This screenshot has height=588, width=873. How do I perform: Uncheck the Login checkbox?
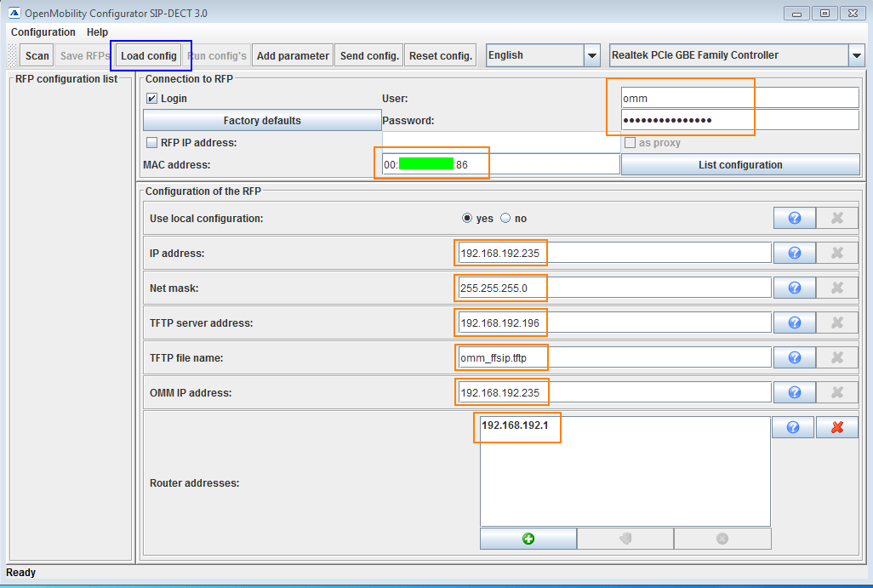point(152,99)
